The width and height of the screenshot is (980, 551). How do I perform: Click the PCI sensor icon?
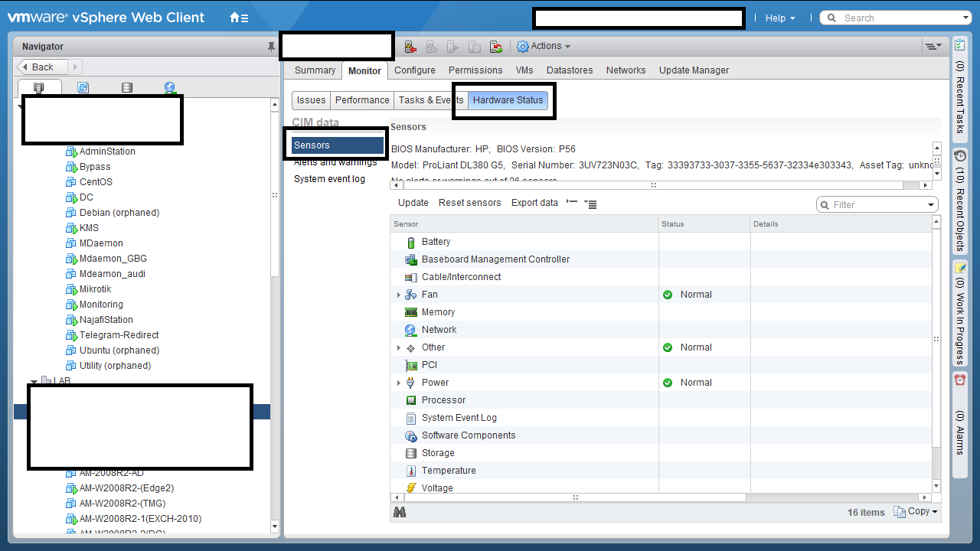click(x=411, y=365)
